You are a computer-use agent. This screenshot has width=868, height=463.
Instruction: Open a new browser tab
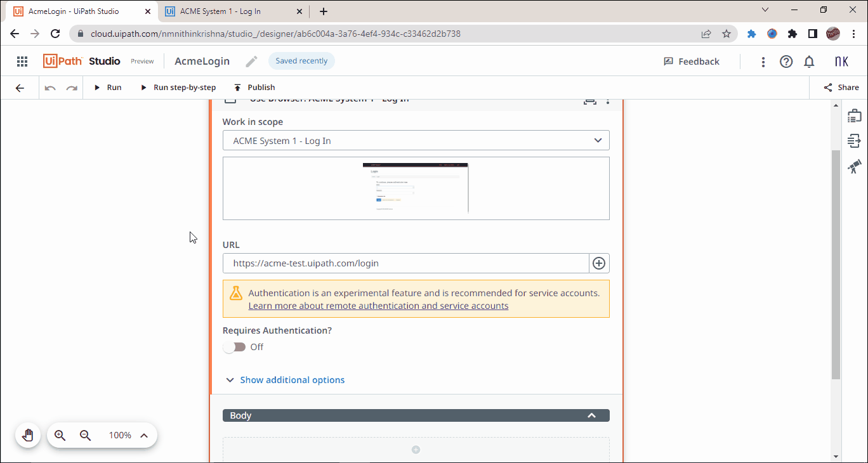coord(324,11)
